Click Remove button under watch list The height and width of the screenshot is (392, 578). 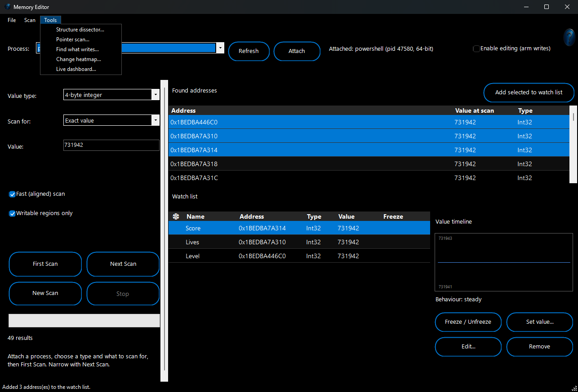(540, 347)
